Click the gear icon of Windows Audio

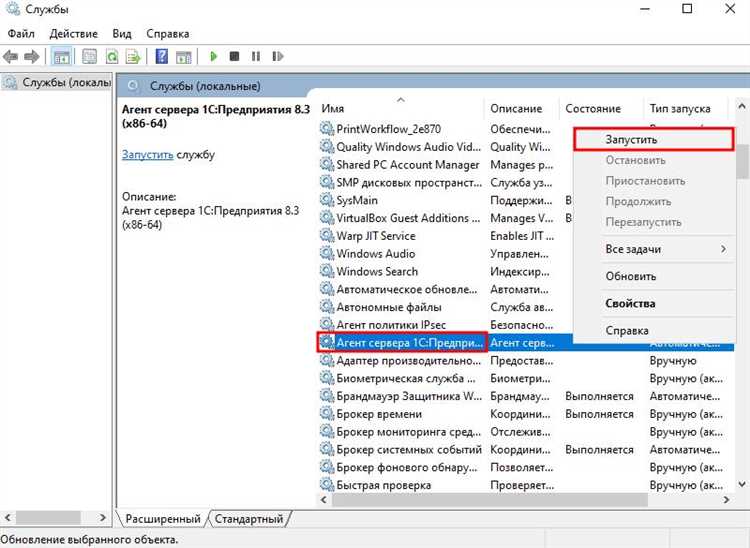coord(327,253)
